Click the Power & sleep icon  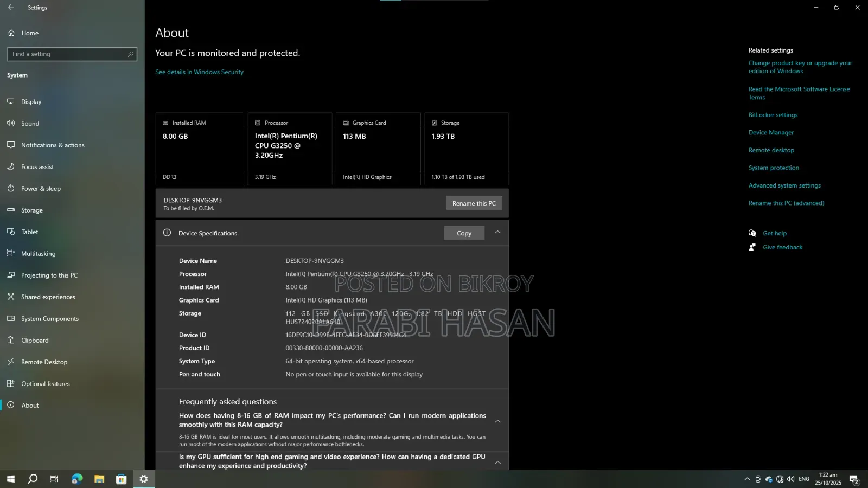pyautogui.click(x=11, y=188)
